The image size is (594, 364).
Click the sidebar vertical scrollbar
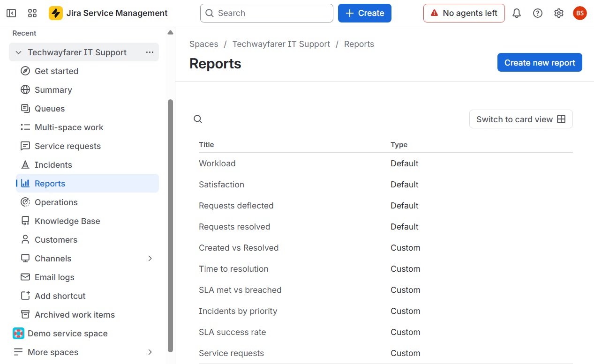171,225
